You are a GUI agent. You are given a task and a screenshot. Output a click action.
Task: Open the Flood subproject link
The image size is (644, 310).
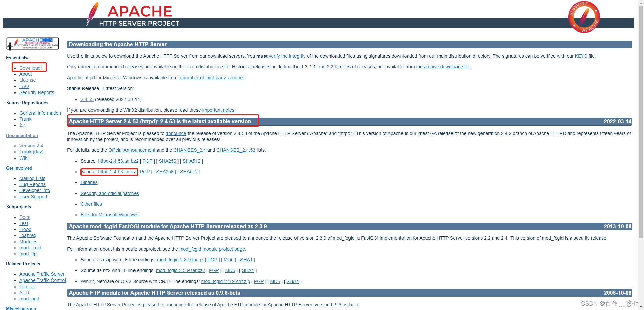coord(25,229)
